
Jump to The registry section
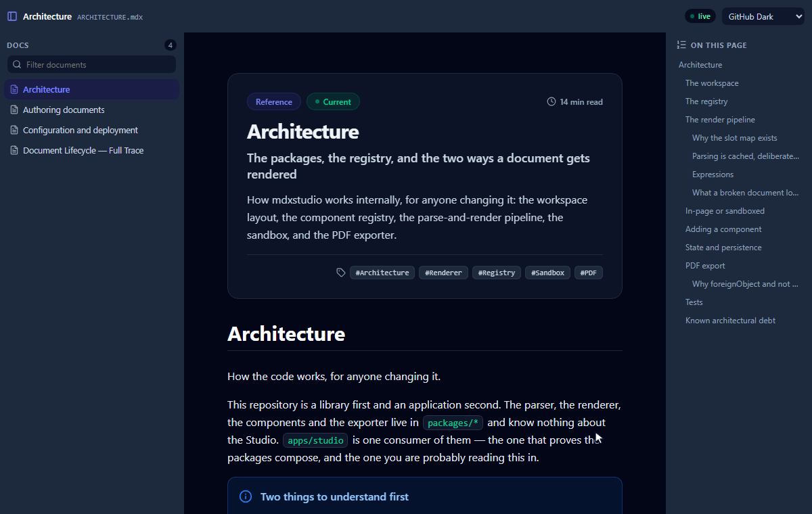point(706,101)
